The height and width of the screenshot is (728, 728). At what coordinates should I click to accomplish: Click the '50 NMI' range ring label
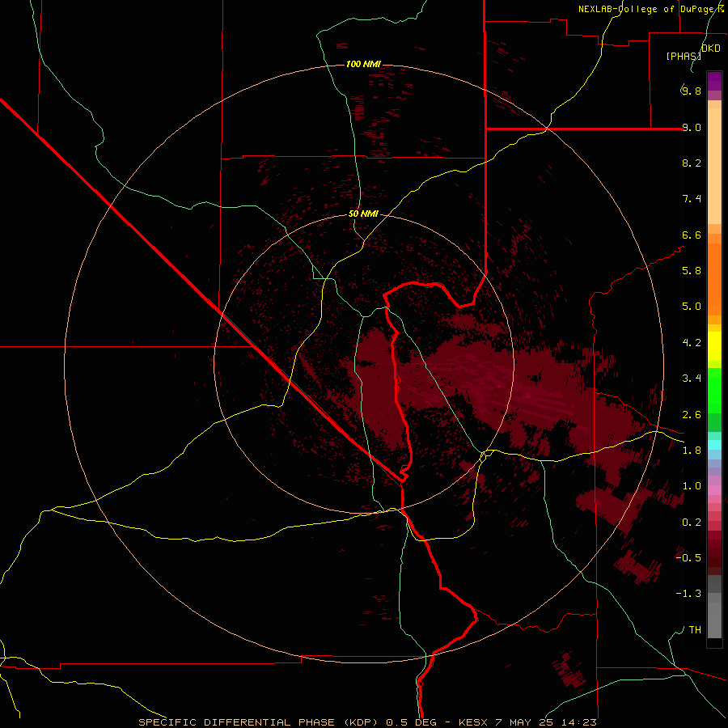[363, 214]
